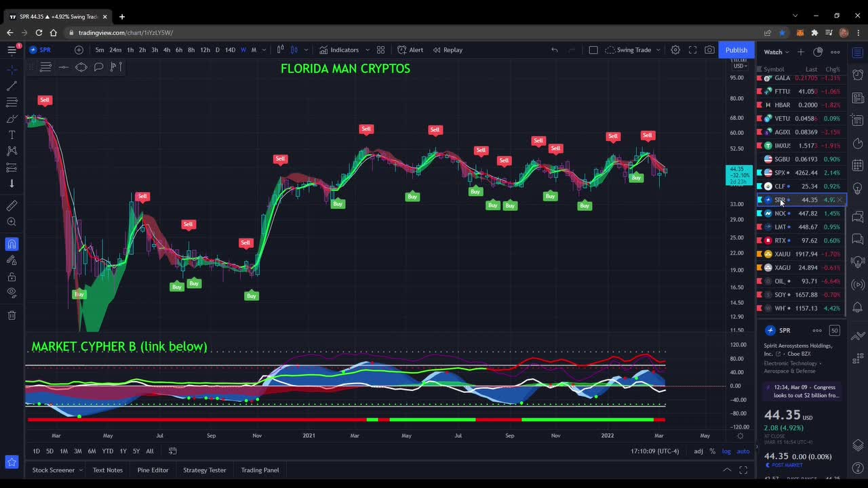
Task: Open the watchlist three-dots menu
Action: tap(835, 52)
